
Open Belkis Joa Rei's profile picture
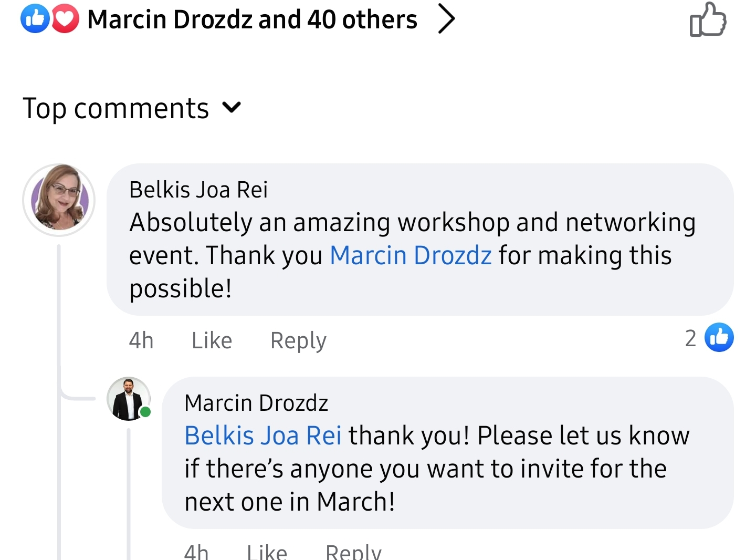coord(59,200)
